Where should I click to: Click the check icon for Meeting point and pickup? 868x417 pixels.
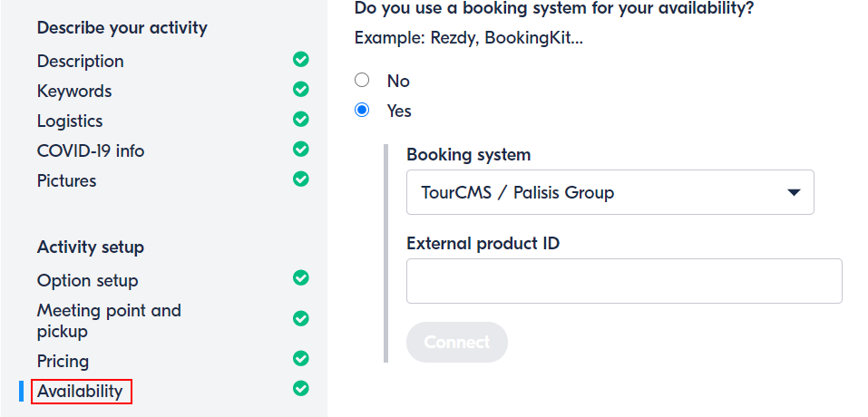pyautogui.click(x=300, y=318)
